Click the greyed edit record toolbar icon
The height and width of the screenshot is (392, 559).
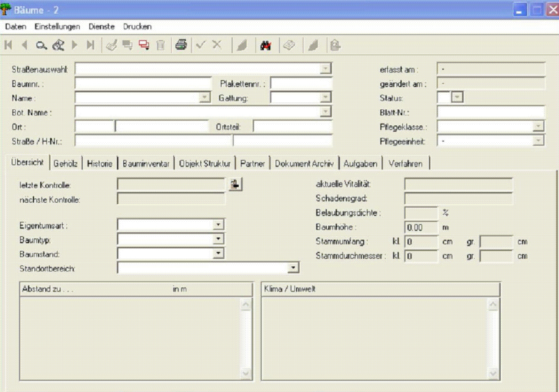coord(112,45)
